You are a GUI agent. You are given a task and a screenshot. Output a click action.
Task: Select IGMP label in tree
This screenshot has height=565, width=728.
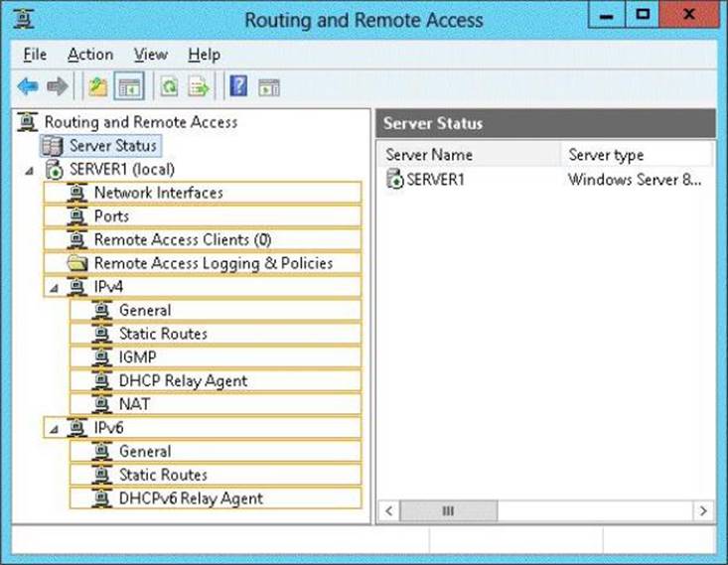[x=137, y=357]
